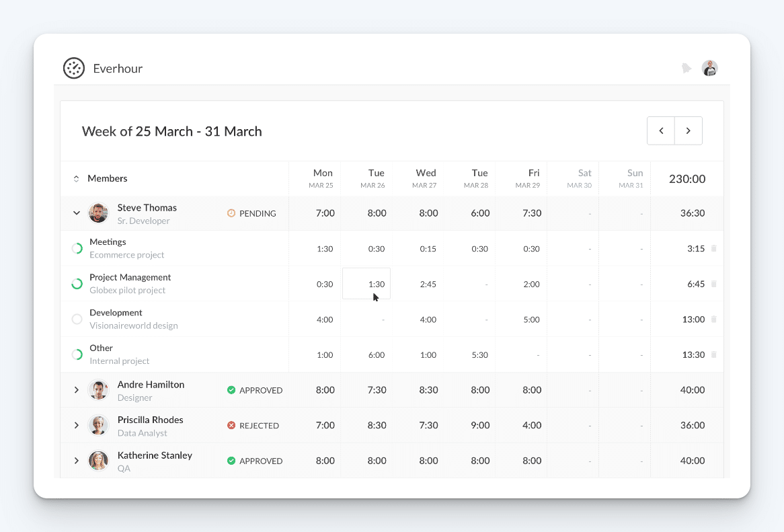Click PENDING status label for Steve Thomas
The image size is (784, 532).
258,213
